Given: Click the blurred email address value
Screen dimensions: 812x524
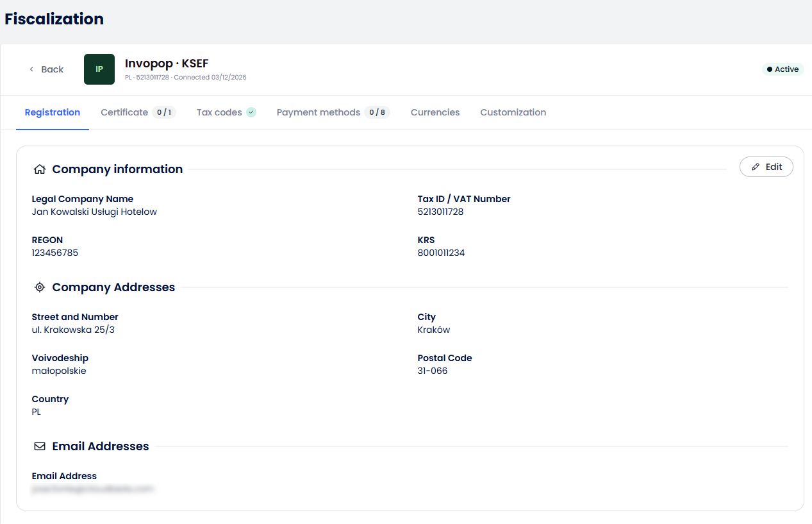Looking at the screenshot, I should 93,489.
